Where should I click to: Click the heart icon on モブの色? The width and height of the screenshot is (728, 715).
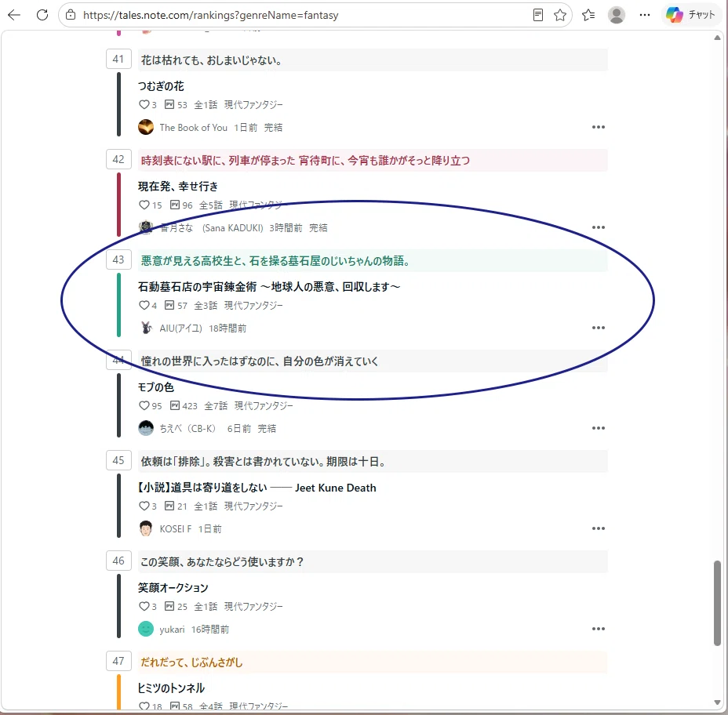click(144, 405)
